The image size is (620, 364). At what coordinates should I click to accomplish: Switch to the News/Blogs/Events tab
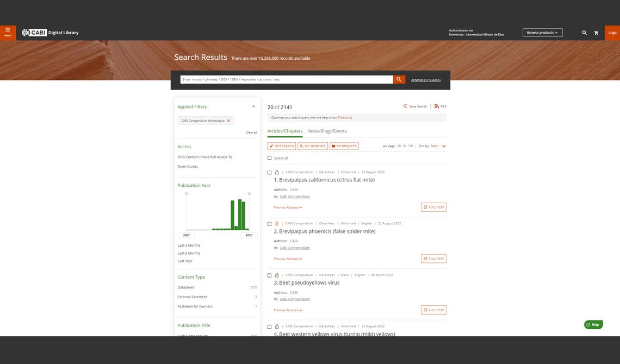point(327,131)
